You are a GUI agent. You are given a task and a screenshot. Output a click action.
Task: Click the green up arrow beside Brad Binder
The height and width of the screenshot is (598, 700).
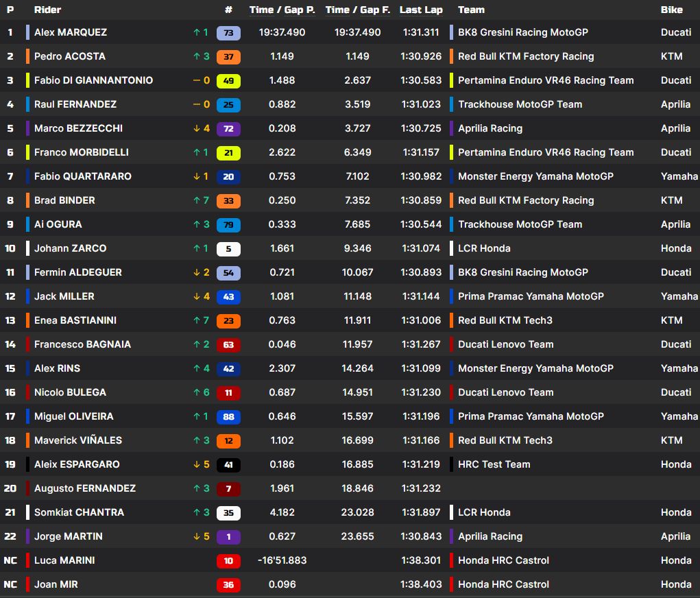(x=196, y=200)
